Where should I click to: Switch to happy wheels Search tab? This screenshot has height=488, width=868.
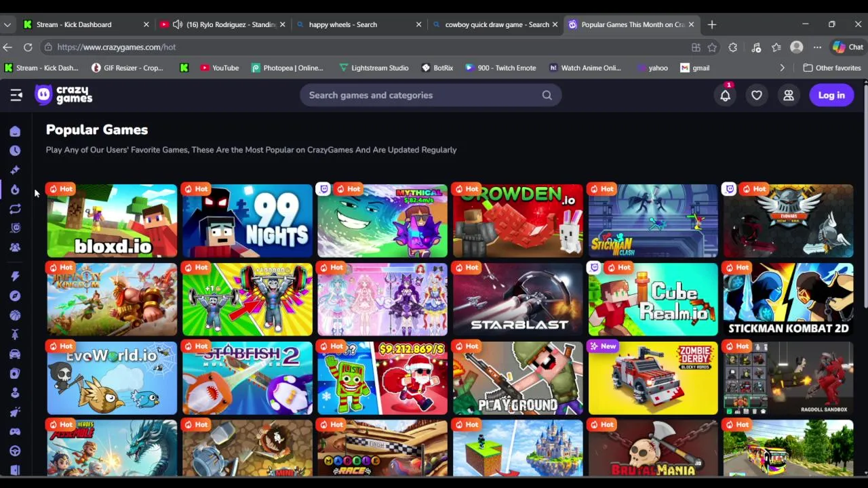[x=359, y=24]
